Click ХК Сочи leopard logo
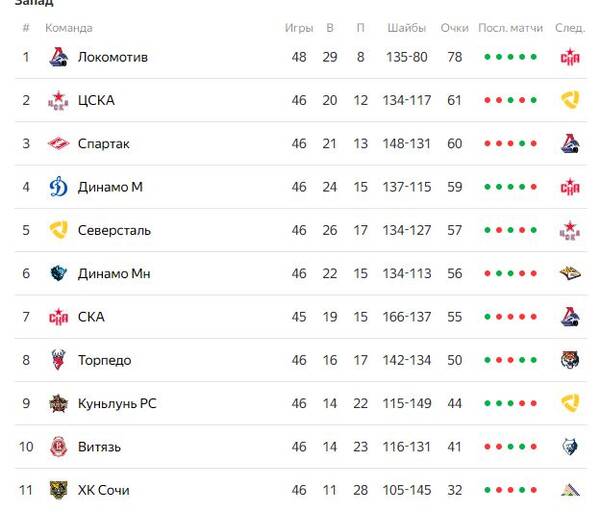Screen dimensions: 600x513 (59, 490)
